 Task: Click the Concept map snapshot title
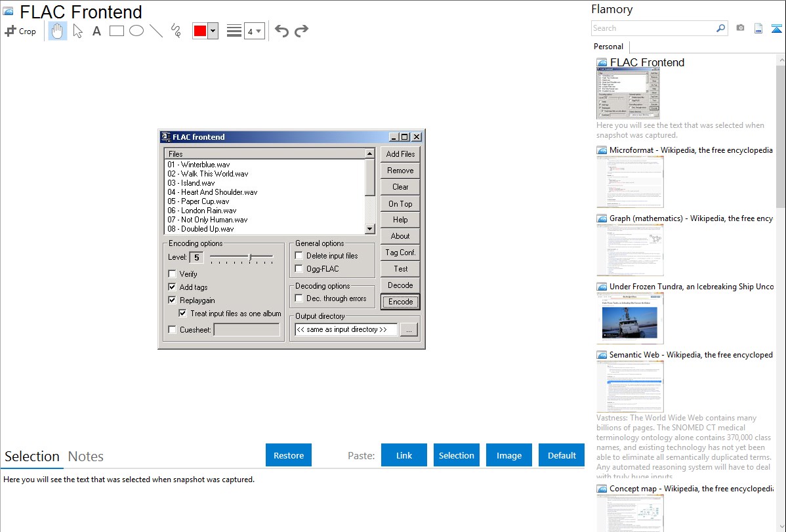pyautogui.click(x=692, y=489)
